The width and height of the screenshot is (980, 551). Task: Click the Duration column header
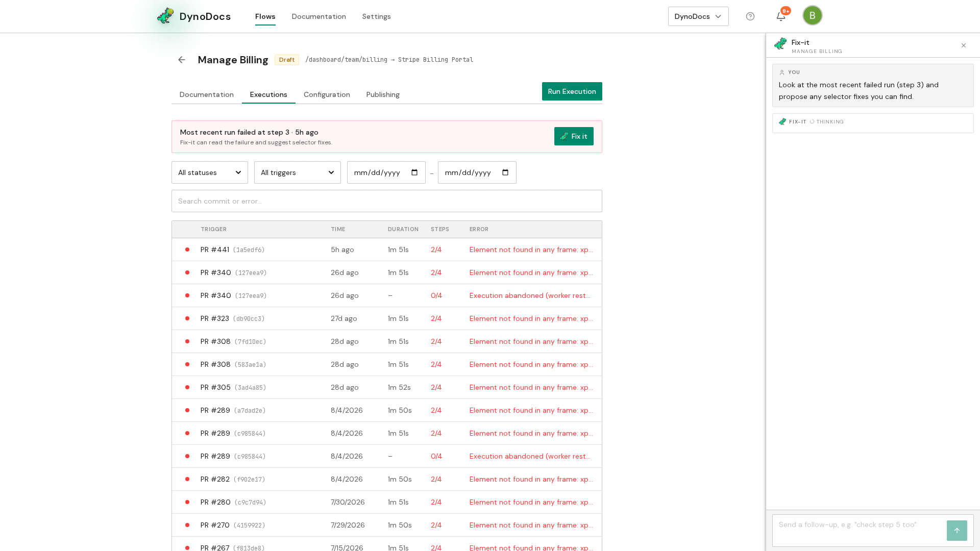(x=403, y=229)
